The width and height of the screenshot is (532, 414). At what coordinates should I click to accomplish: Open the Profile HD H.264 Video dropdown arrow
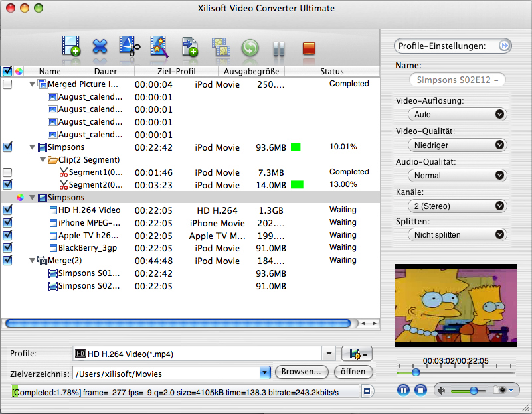pyautogui.click(x=329, y=354)
